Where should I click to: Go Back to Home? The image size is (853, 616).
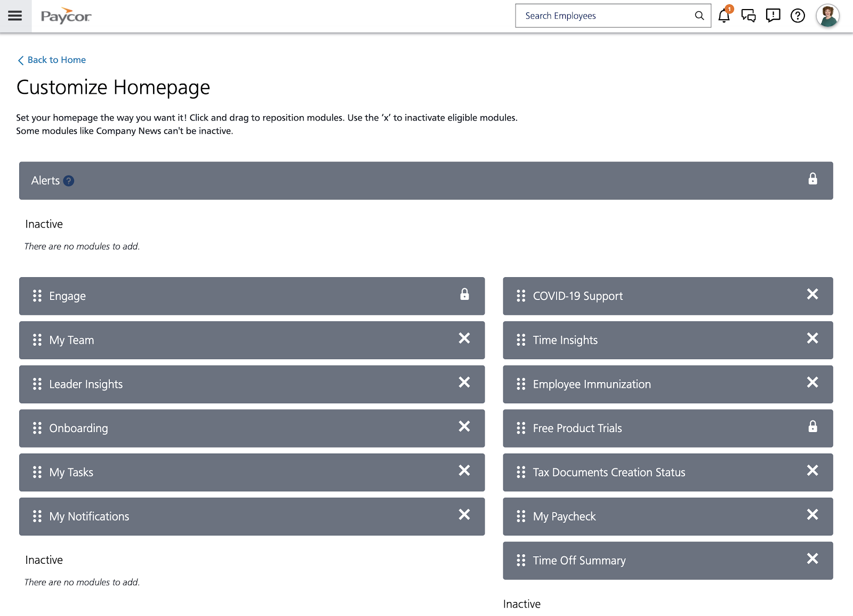pos(52,60)
